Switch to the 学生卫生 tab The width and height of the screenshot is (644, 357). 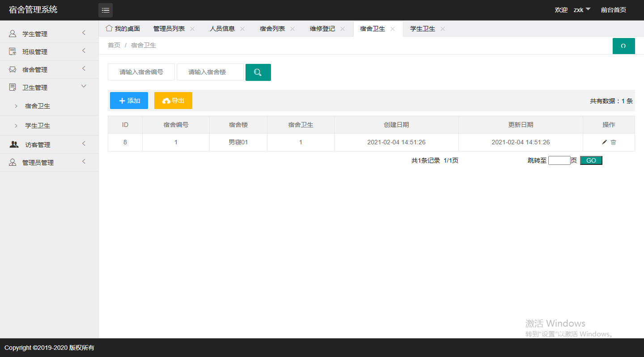pos(422,29)
